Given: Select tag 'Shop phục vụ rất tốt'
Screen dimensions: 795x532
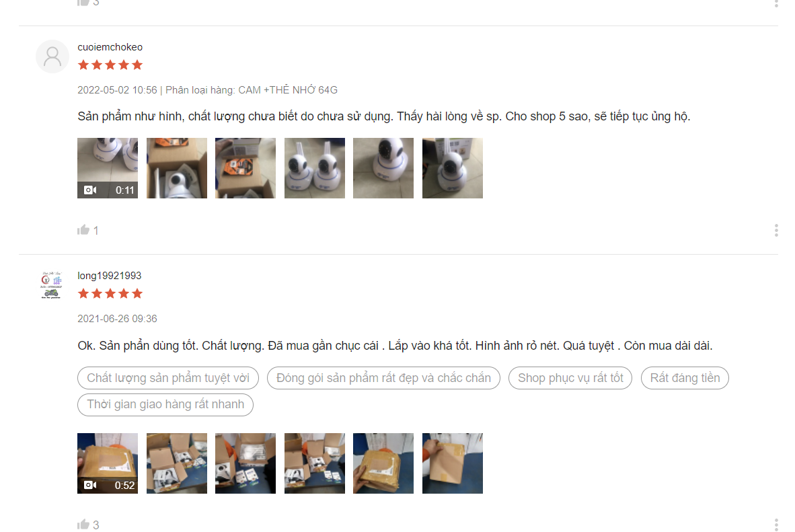Looking at the screenshot, I should [570, 378].
